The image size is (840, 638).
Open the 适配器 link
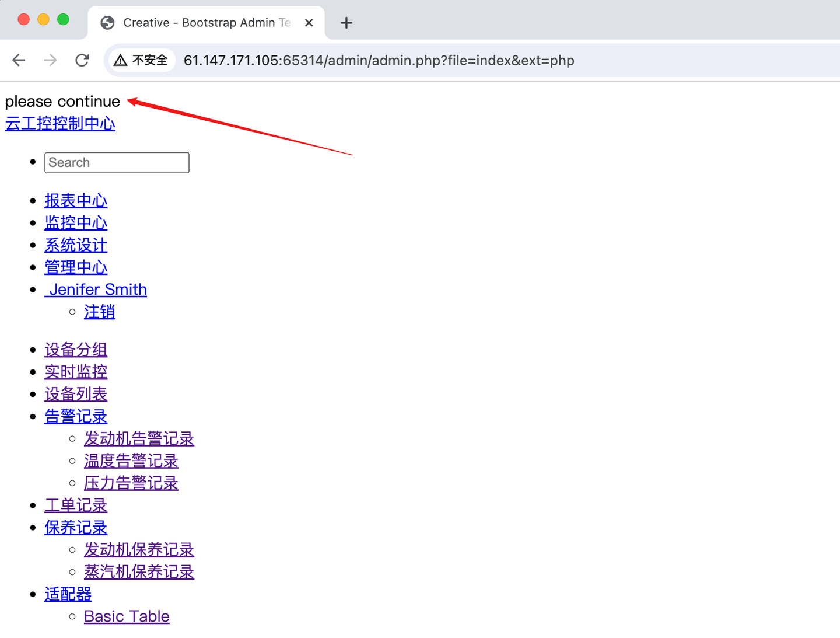pos(68,594)
